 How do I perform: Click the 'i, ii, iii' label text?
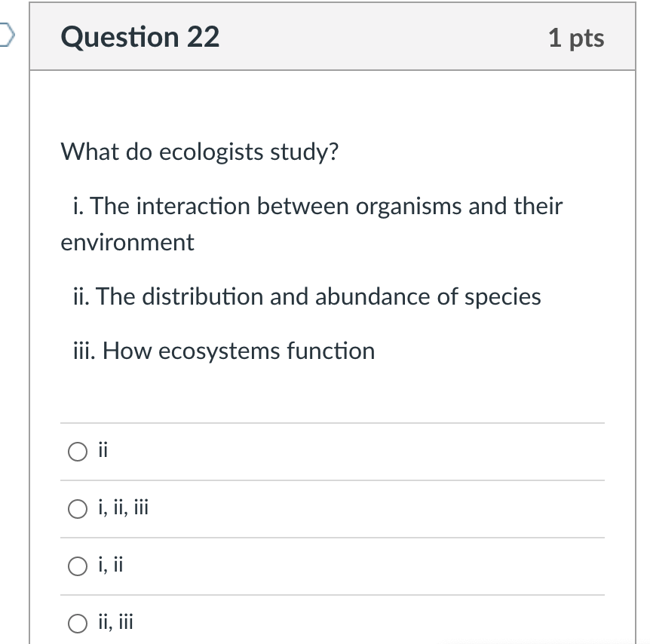tap(123, 508)
